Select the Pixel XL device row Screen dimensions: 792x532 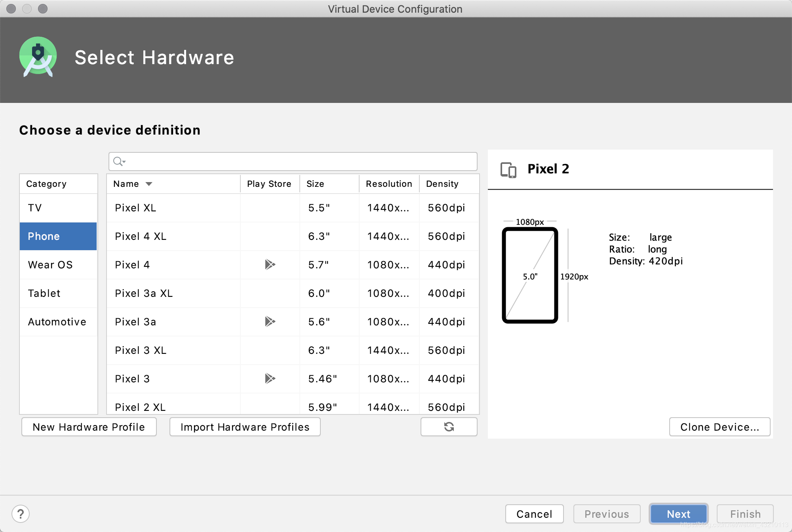point(293,208)
